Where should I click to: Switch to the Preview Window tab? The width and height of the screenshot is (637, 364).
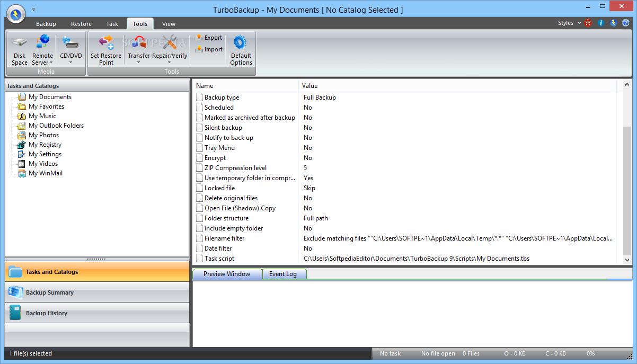[x=227, y=274]
